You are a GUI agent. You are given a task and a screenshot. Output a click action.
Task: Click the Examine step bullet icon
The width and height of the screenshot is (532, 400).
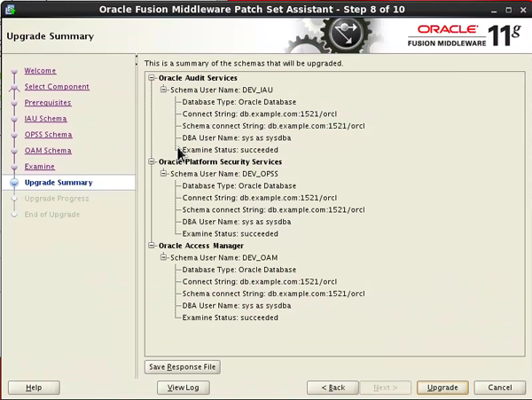(14, 167)
